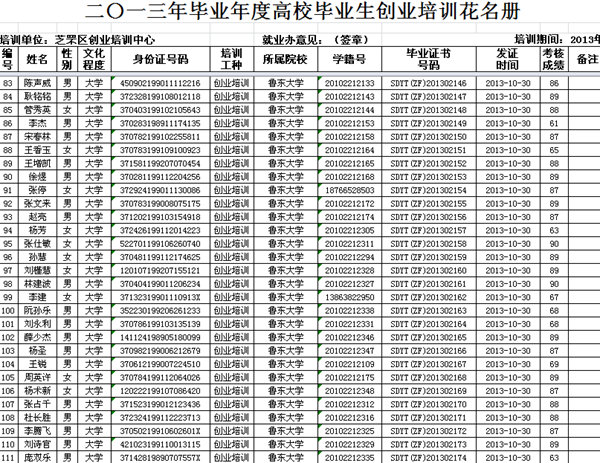Select the 培训工种 header cell
Viewport: 600px width, 463px height.
coord(232,59)
